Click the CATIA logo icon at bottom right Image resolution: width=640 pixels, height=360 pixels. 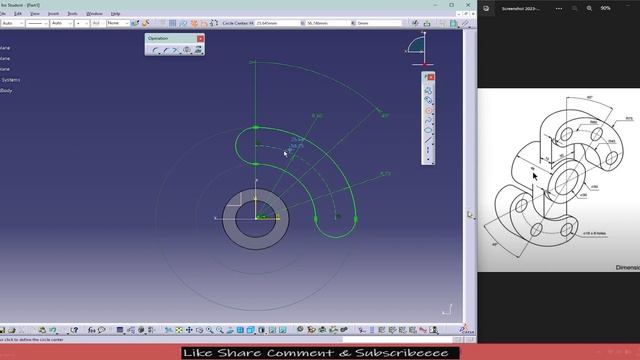(466, 329)
